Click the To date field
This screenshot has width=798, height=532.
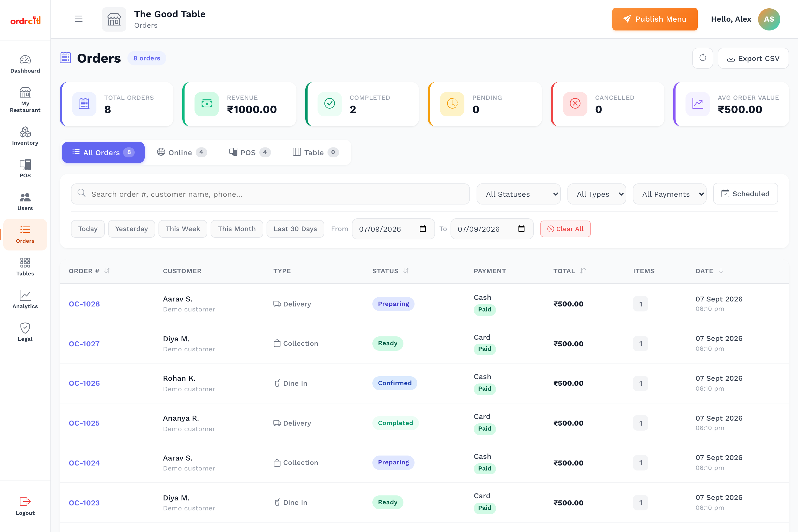[492, 229]
